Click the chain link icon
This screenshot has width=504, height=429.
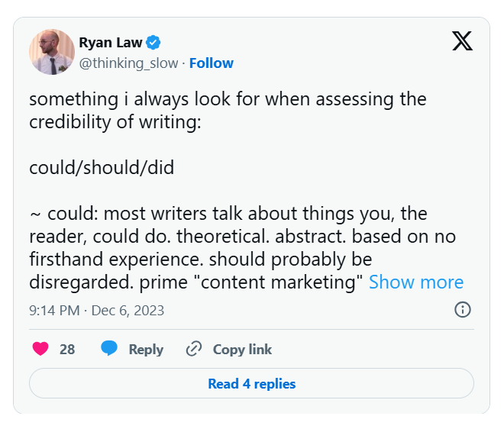(194, 349)
